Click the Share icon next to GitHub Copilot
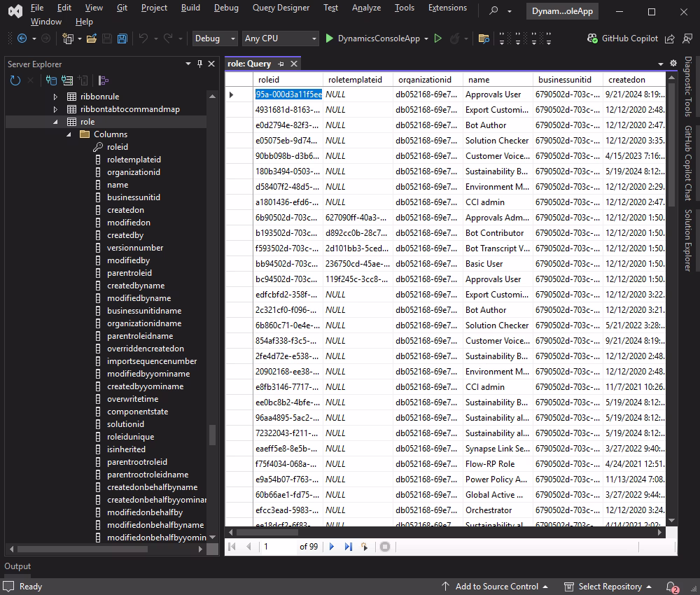The height and width of the screenshot is (595, 700). (x=670, y=38)
